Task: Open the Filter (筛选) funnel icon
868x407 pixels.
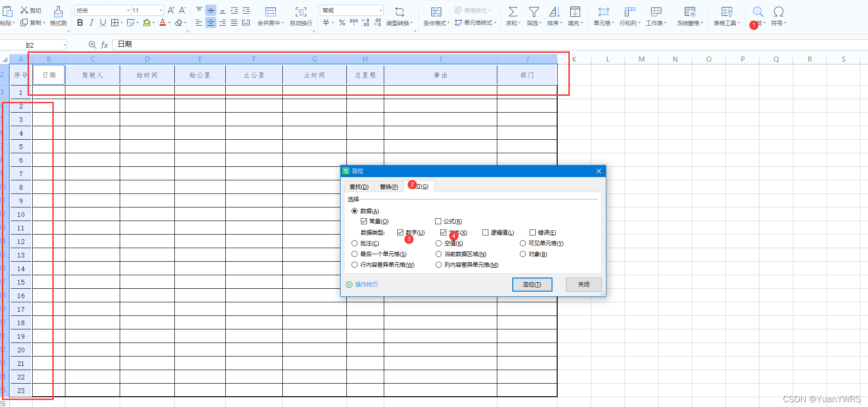Action: click(x=533, y=12)
